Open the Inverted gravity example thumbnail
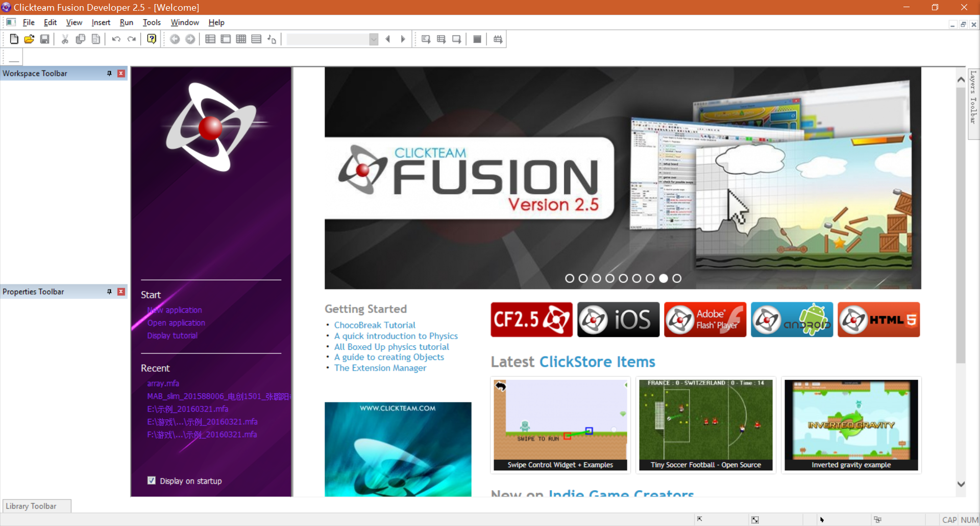 point(851,425)
